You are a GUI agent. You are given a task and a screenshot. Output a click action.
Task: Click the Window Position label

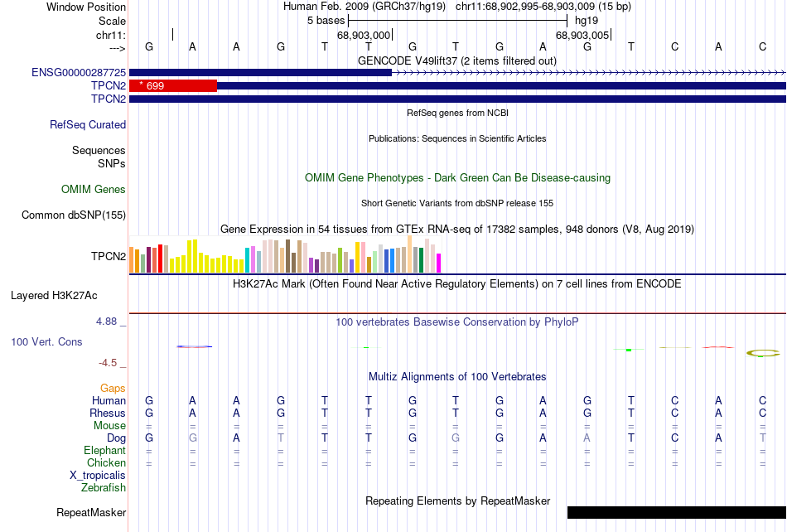86,7
